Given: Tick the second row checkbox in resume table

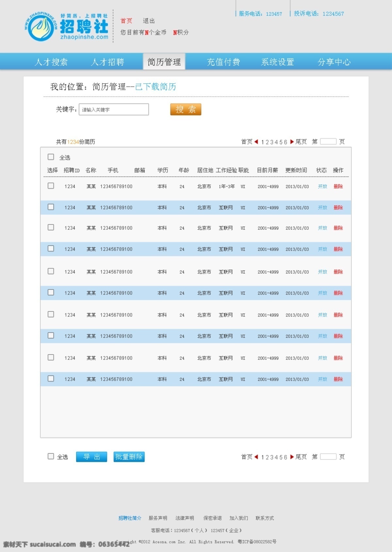Looking at the screenshot, I should [x=51, y=207].
